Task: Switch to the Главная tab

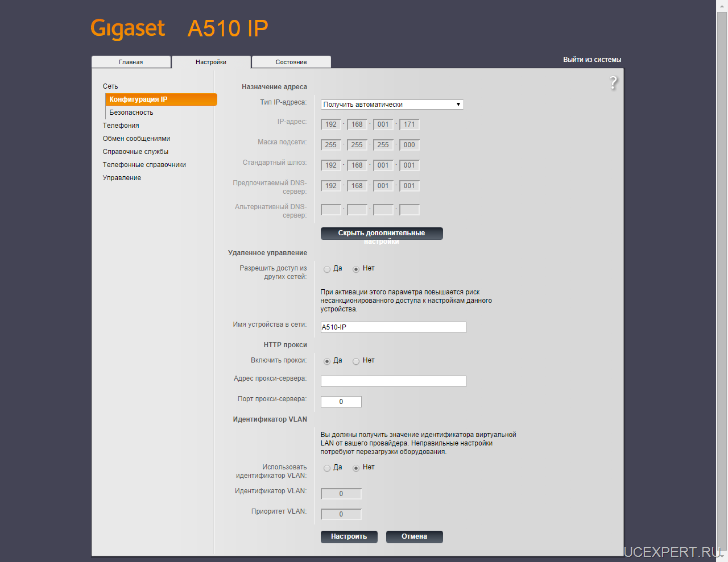Action: pos(131,62)
